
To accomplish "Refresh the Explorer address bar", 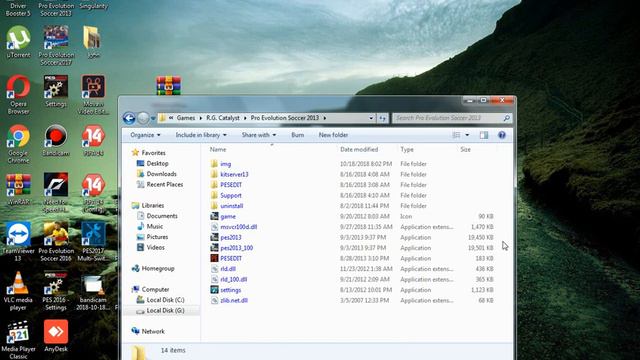I will 382,118.
